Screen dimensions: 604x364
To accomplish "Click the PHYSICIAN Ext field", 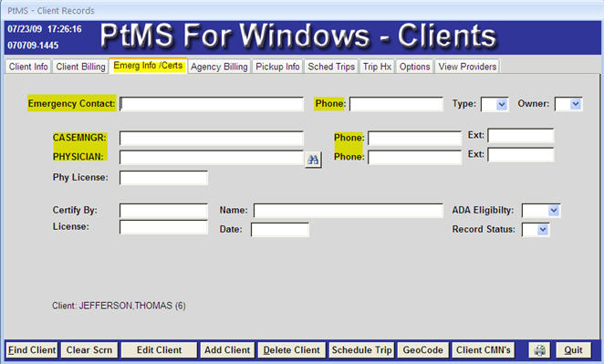I will 521,154.
